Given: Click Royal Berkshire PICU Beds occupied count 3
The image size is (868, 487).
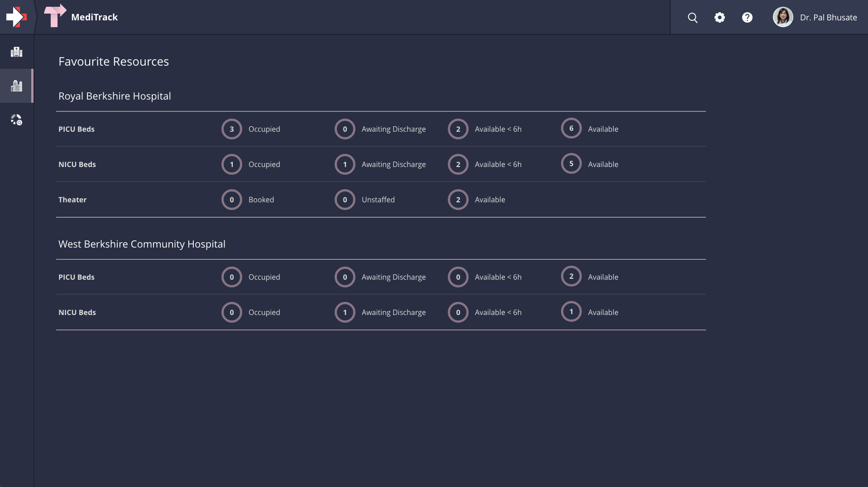Looking at the screenshot, I should 232,129.
